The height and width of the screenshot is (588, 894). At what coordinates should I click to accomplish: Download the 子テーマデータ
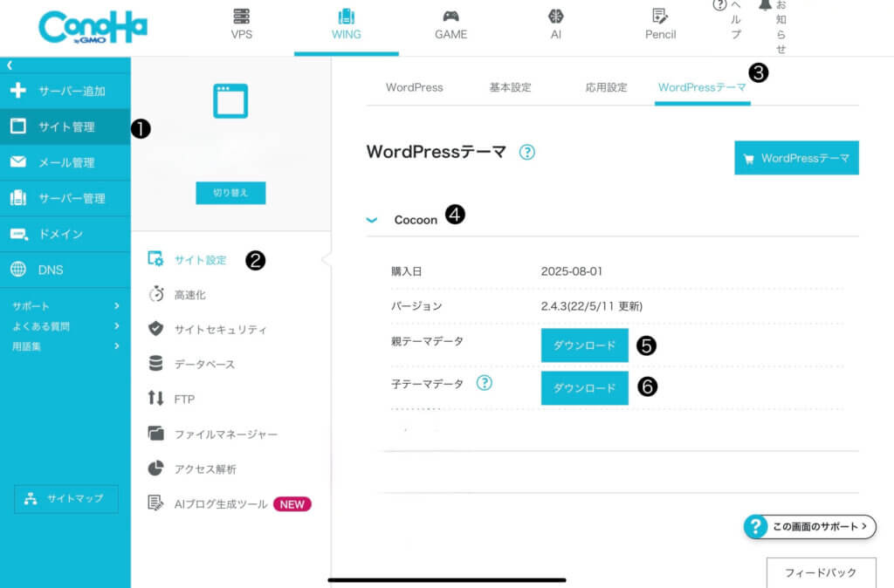[x=584, y=388]
